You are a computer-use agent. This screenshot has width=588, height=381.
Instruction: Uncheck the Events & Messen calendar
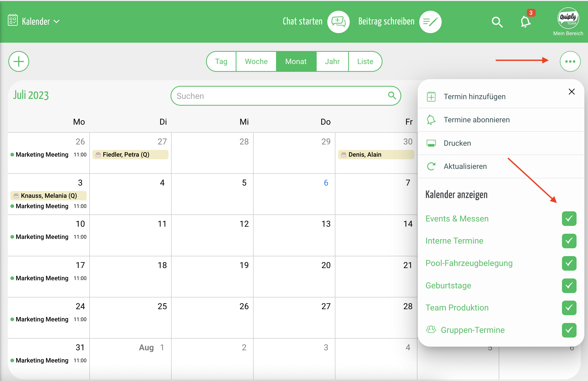[569, 219]
